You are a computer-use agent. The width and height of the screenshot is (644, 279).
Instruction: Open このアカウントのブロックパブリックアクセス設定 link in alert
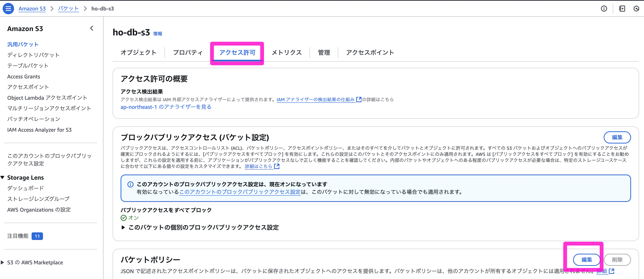240,192
